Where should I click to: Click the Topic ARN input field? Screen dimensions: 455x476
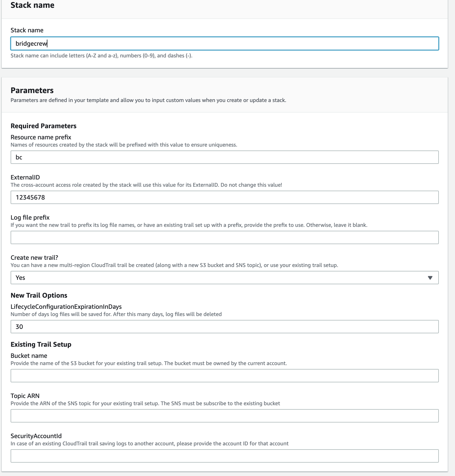tap(225, 416)
